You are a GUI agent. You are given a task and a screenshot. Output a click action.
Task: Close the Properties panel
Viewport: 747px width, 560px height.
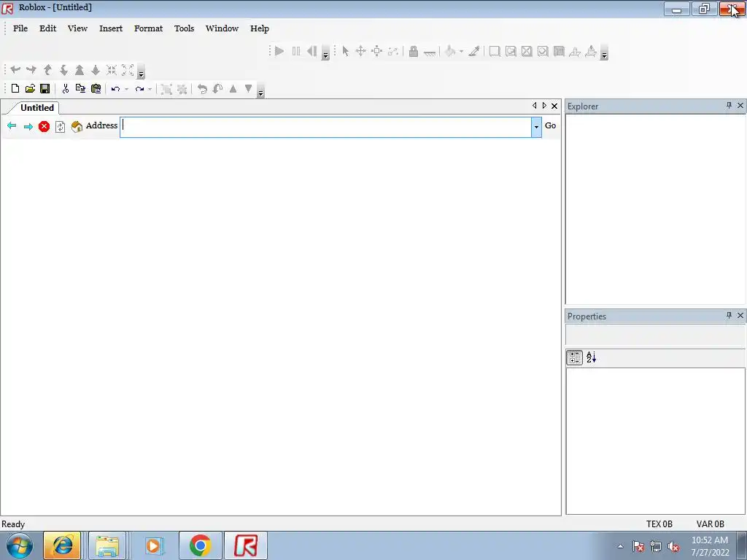point(740,315)
